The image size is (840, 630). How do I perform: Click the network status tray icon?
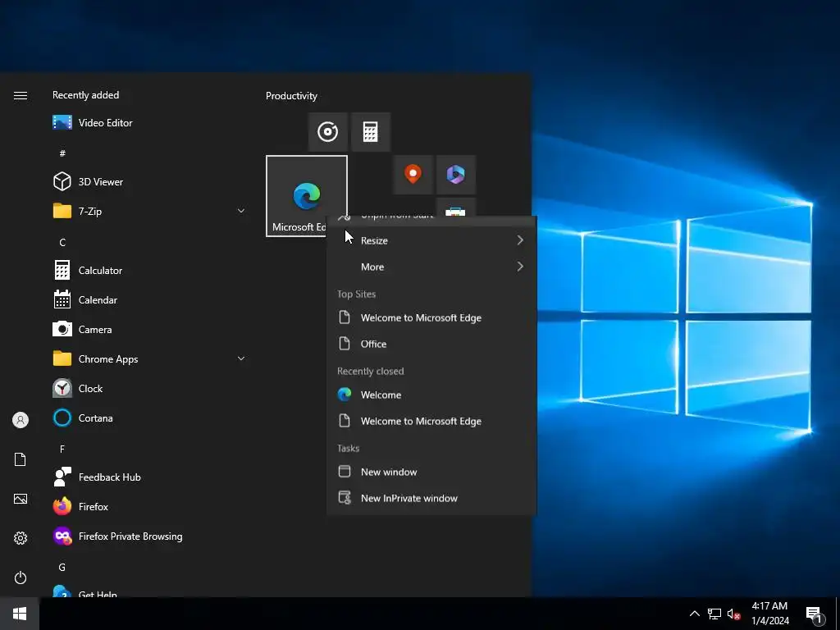click(714, 614)
